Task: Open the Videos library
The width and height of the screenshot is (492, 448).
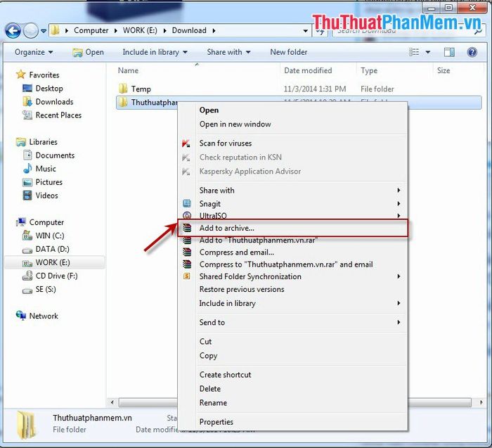Action: (x=47, y=196)
